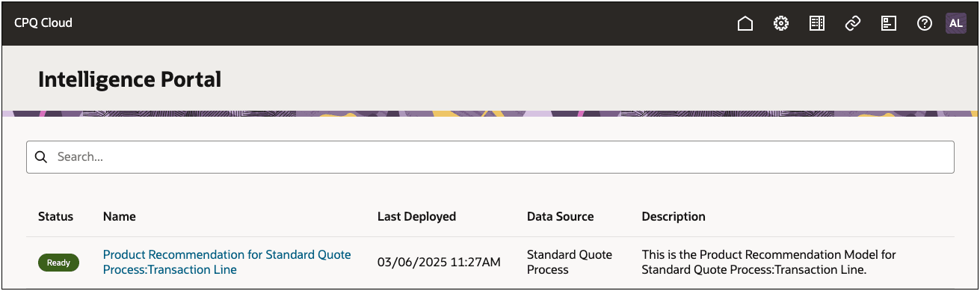Click the magnifier icon in search box
The height and width of the screenshot is (291, 980).
point(41,157)
